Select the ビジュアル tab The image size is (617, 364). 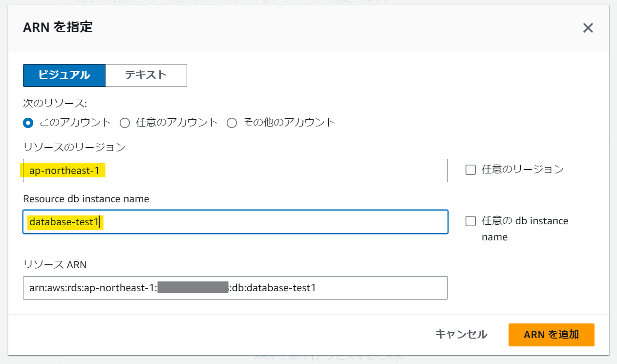[64, 75]
